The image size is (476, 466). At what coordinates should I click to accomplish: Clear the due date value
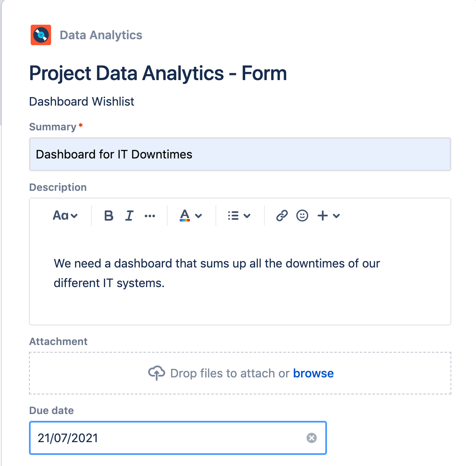(312, 438)
